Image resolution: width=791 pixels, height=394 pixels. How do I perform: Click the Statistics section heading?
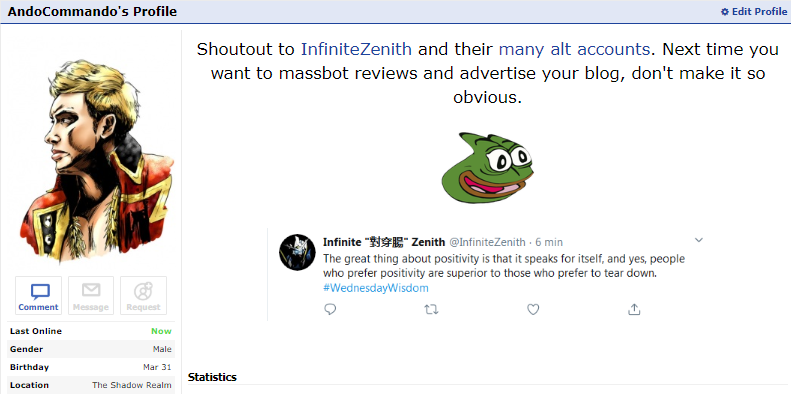coord(212,377)
